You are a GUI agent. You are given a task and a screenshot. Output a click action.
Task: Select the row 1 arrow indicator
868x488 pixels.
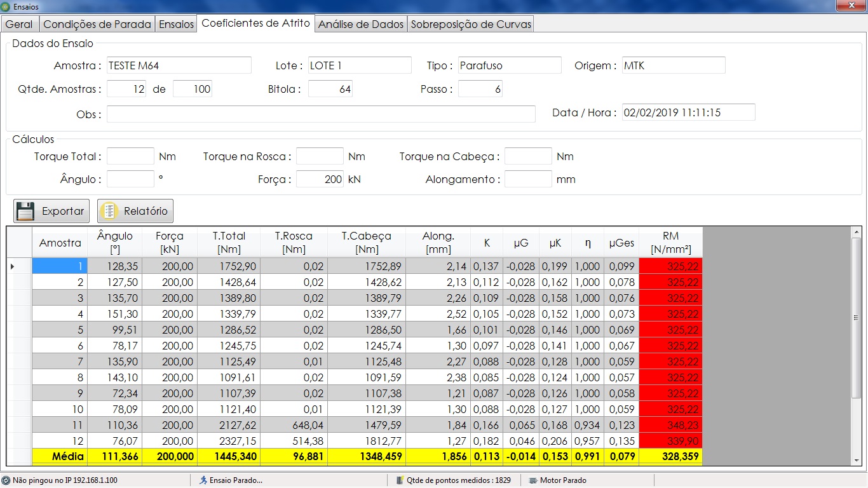13,266
